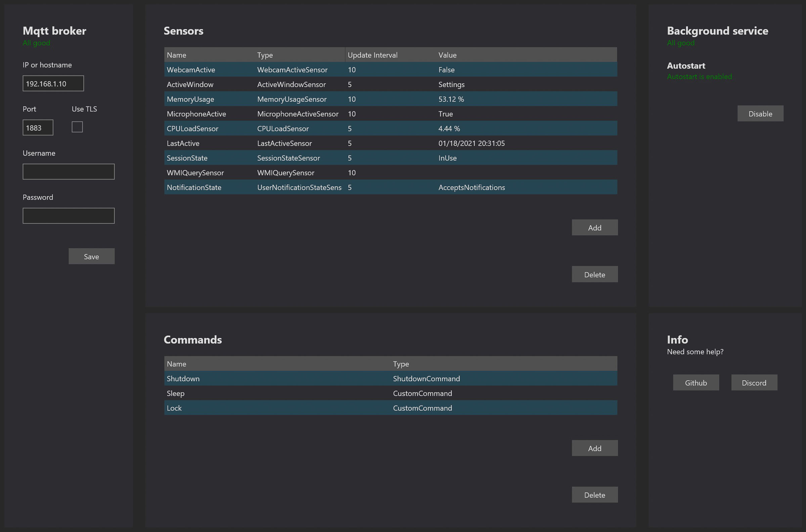
Task: Sort sensors by Name column header
Action: click(209, 55)
